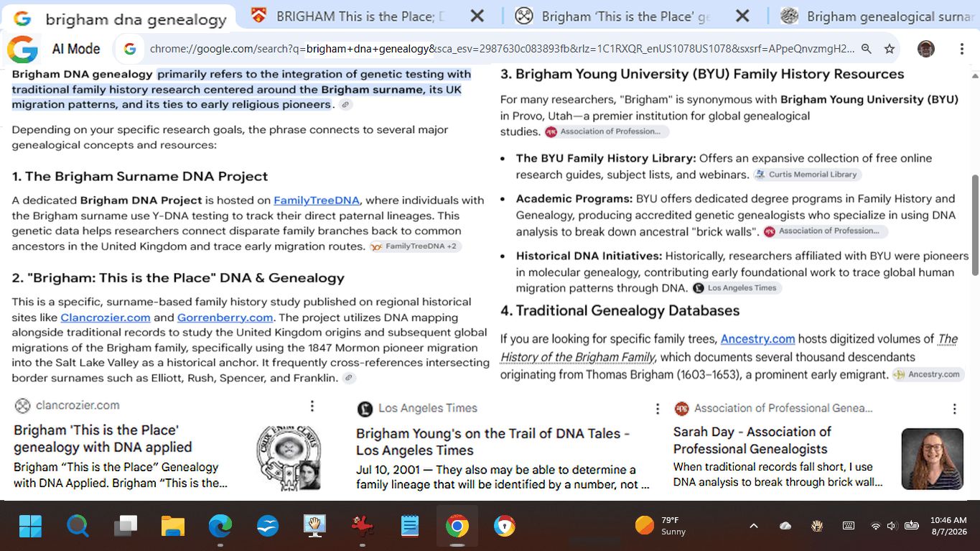The height and width of the screenshot is (551, 980).
Task: Open the Windows Start menu
Action: (31, 526)
